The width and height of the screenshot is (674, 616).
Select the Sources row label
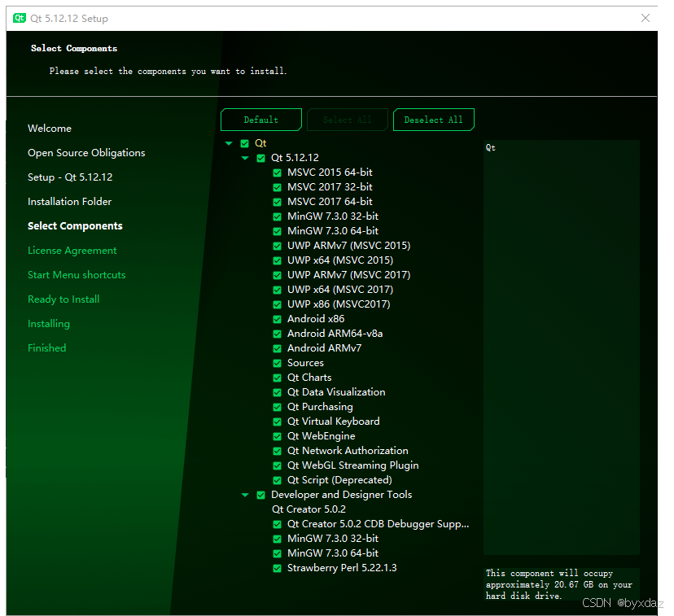click(305, 363)
